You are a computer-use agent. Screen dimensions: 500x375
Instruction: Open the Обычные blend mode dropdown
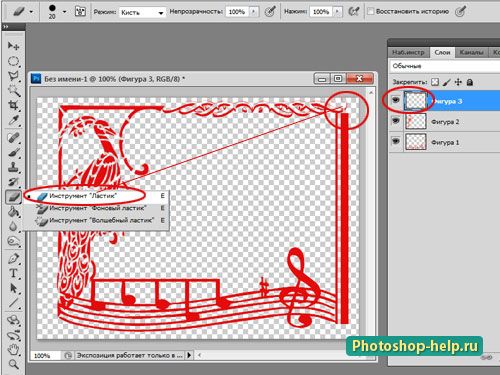click(x=445, y=66)
